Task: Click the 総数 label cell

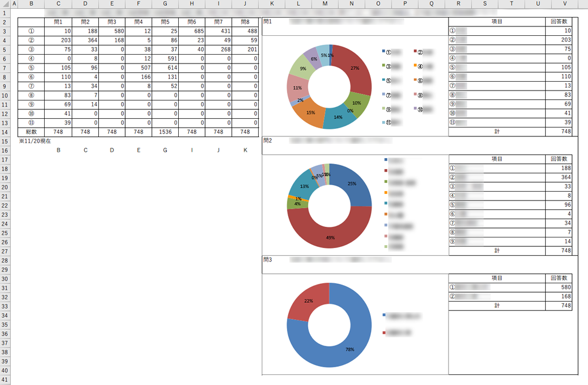Action: click(31, 132)
